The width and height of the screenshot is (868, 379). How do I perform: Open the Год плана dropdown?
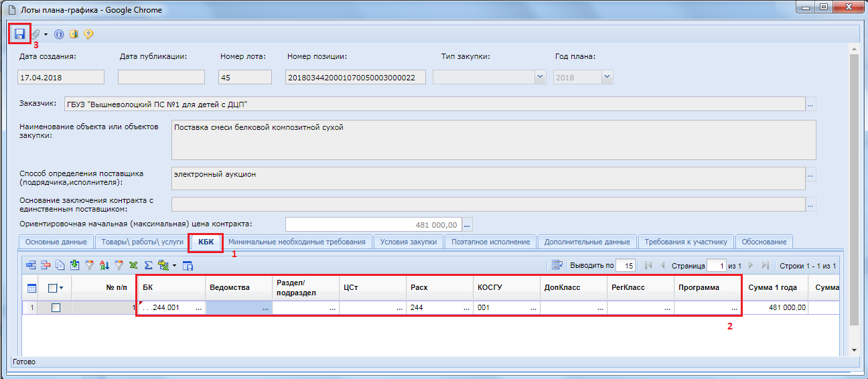point(606,78)
